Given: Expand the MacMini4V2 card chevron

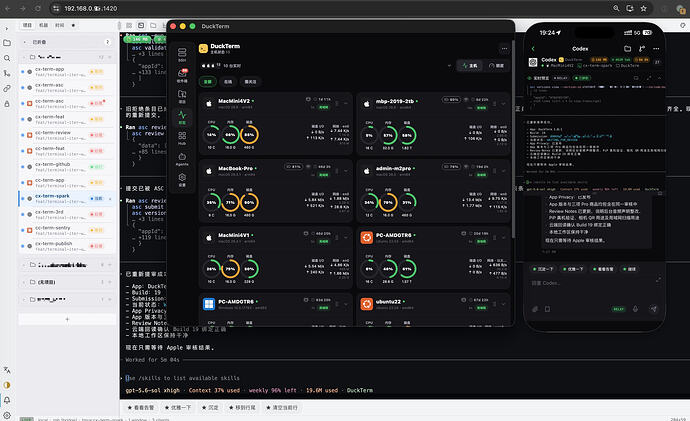Looking at the screenshot, I should pyautogui.click(x=346, y=103).
